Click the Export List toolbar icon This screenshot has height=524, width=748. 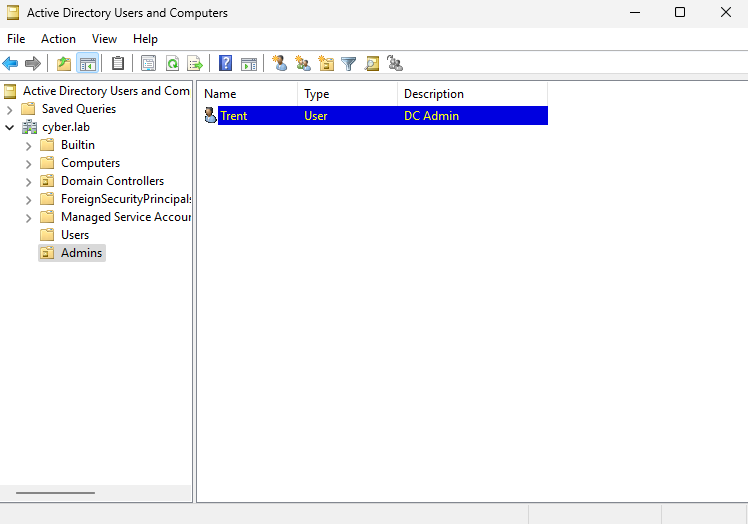195,64
